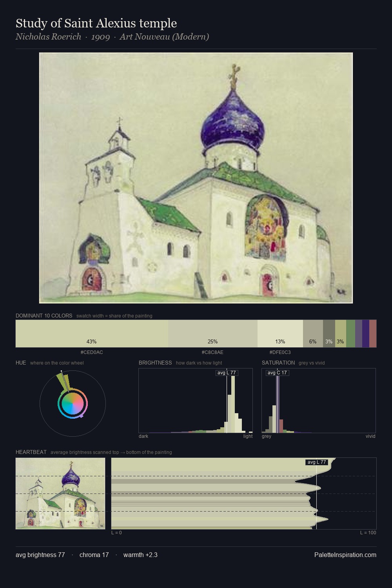Select the dark grey 3% swatch
This screenshot has width=392, height=588.
point(329,334)
